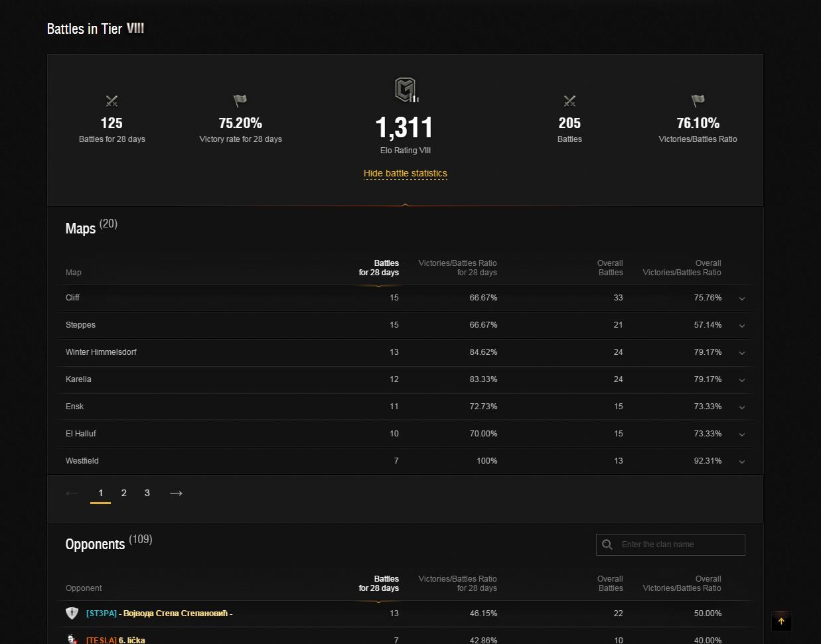Click the ST3PA clan shield emblem
The width and height of the screenshot is (821, 644).
coord(72,613)
